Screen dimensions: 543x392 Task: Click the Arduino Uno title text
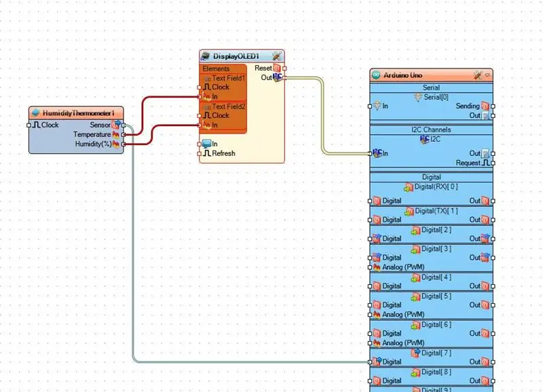[x=402, y=75]
